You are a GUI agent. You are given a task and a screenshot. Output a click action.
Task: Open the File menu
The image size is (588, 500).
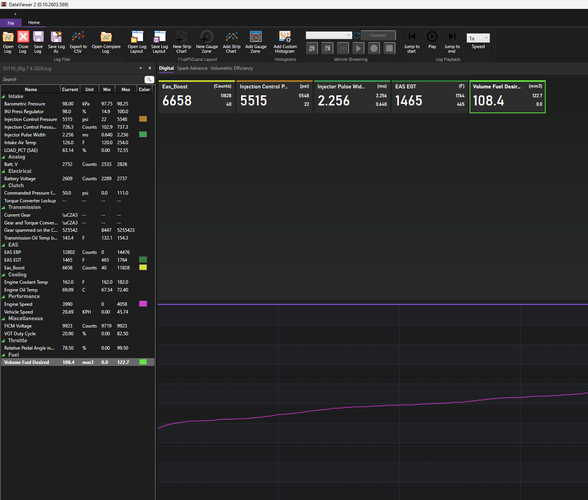coord(11,23)
